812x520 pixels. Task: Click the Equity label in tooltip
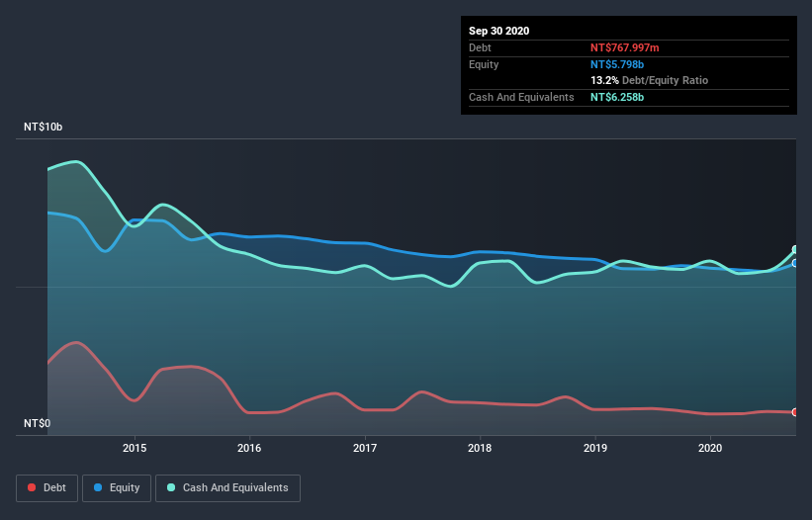point(484,64)
